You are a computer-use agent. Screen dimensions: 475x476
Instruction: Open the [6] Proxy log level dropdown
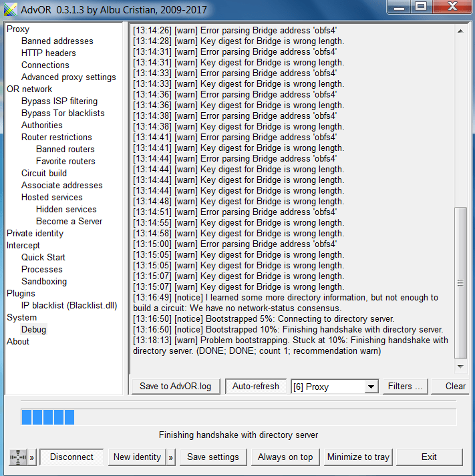[x=371, y=387]
